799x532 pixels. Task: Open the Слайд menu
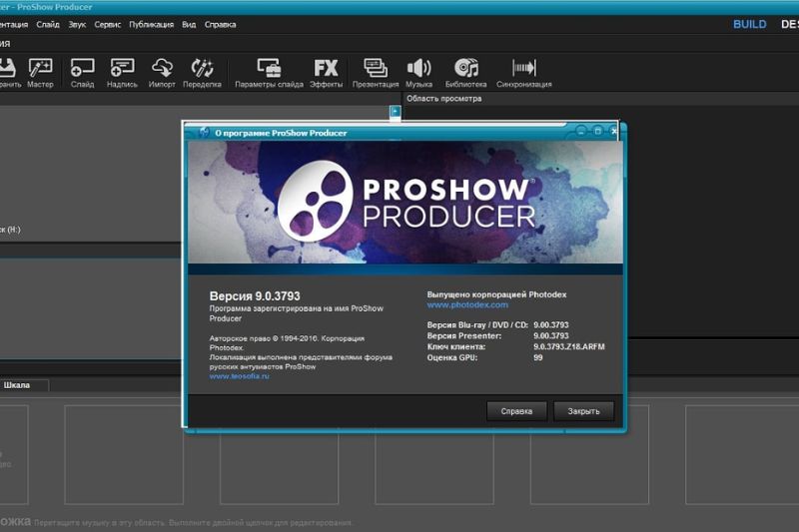[x=48, y=24]
